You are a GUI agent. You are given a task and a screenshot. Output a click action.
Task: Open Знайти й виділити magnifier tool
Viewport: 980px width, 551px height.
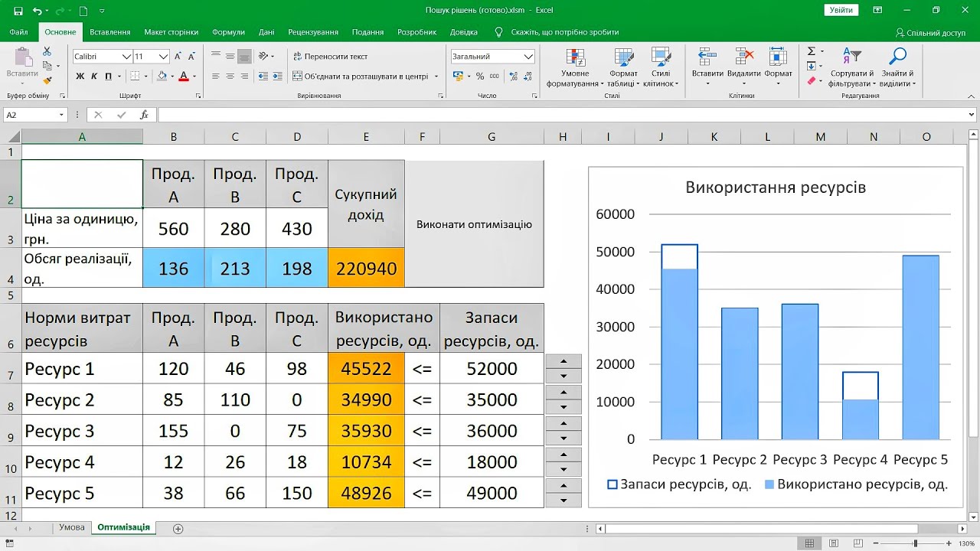(x=897, y=68)
